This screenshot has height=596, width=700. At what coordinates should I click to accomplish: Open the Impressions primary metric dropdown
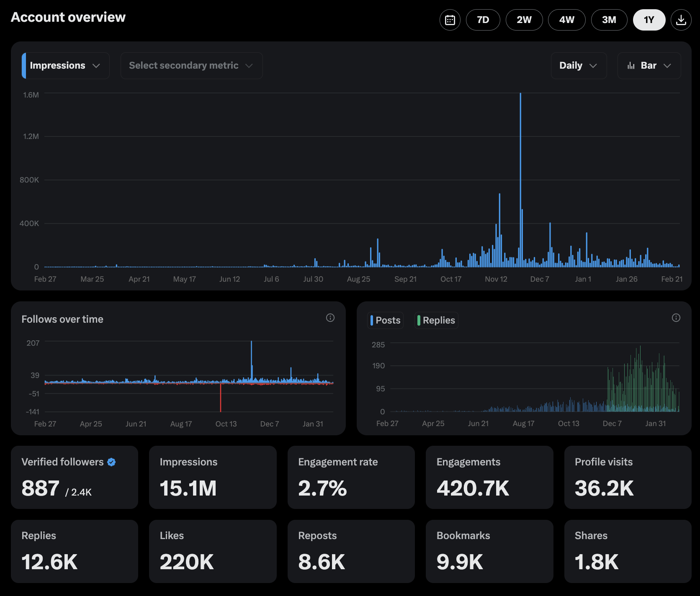(x=66, y=66)
